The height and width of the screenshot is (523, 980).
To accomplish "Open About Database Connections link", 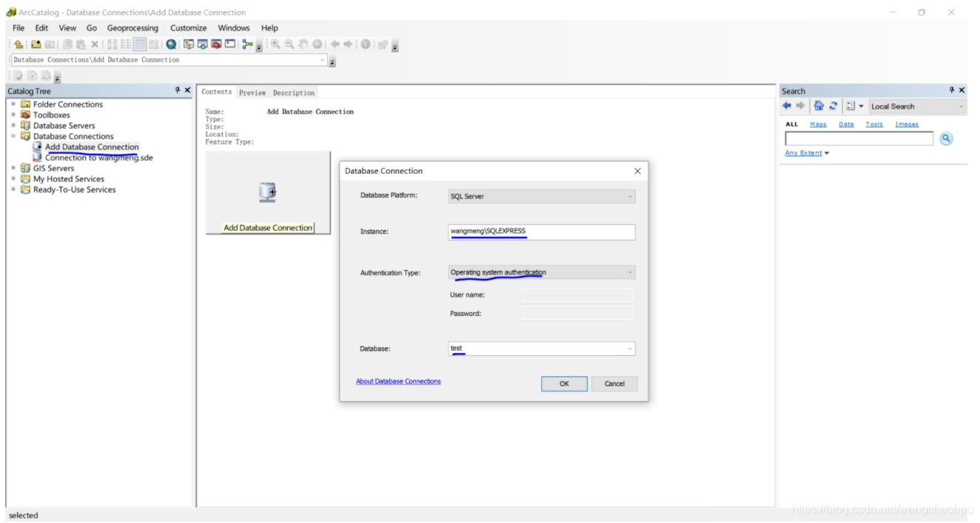I will tap(398, 382).
